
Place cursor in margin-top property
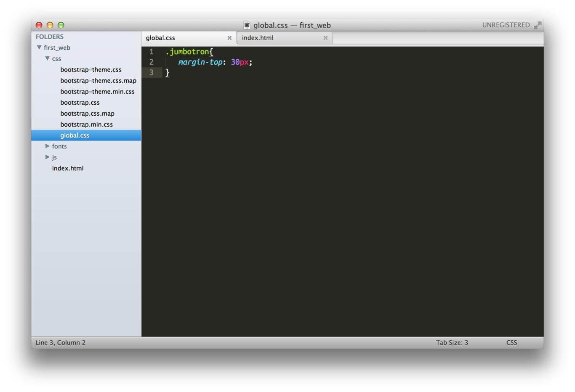(x=200, y=62)
